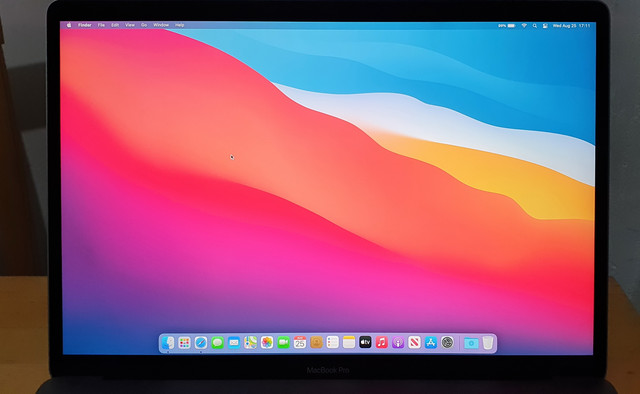This screenshot has width=640, height=394.
Task: Open the Trash in the Dock
Action: [488, 343]
